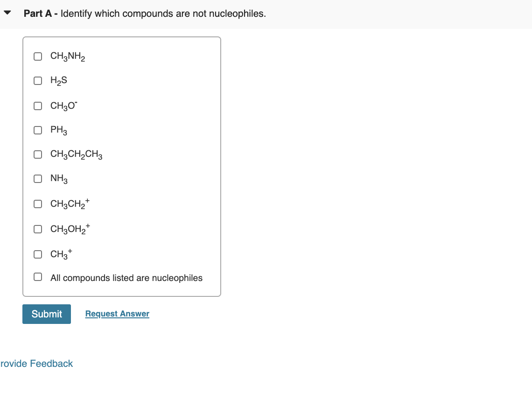Image resolution: width=532 pixels, height=393 pixels.
Task: Tick the PH3 checkbox
Action: [x=38, y=130]
